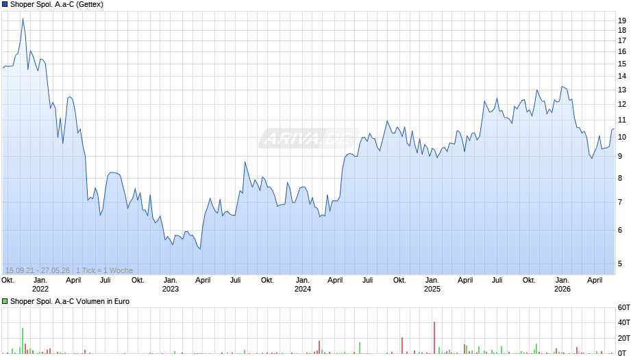Click the price axis label '16'
This screenshot has height=360, width=644.
622,52
